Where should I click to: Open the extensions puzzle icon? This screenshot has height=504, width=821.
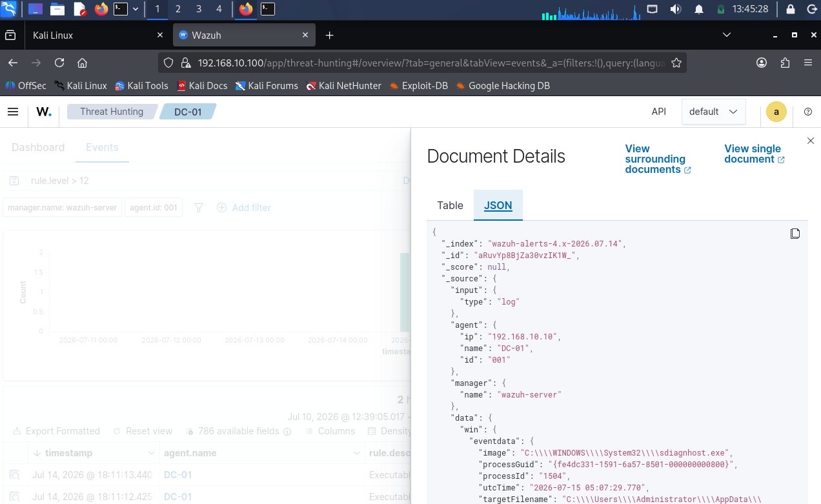(x=785, y=63)
